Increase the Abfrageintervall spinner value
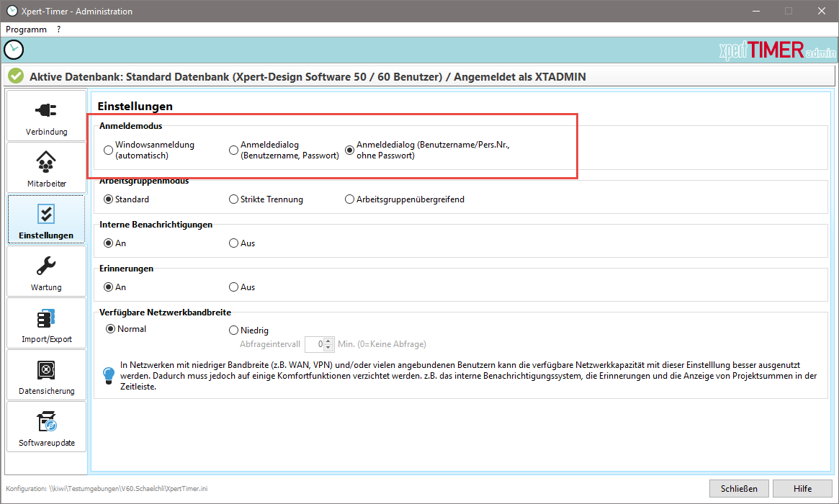This screenshot has width=839, height=504. pyautogui.click(x=329, y=341)
